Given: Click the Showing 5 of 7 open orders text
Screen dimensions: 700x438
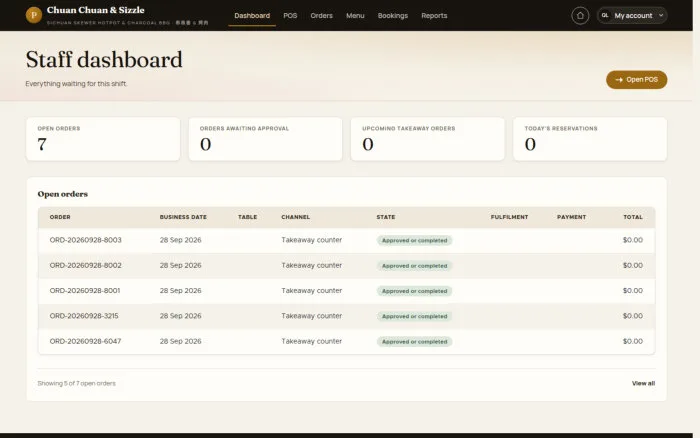Looking at the screenshot, I should coord(76,383).
